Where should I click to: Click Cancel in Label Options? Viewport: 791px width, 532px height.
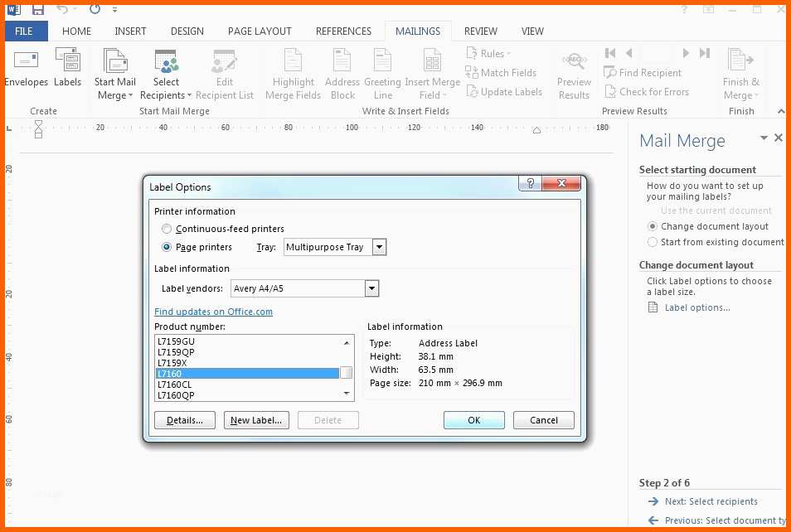point(544,420)
